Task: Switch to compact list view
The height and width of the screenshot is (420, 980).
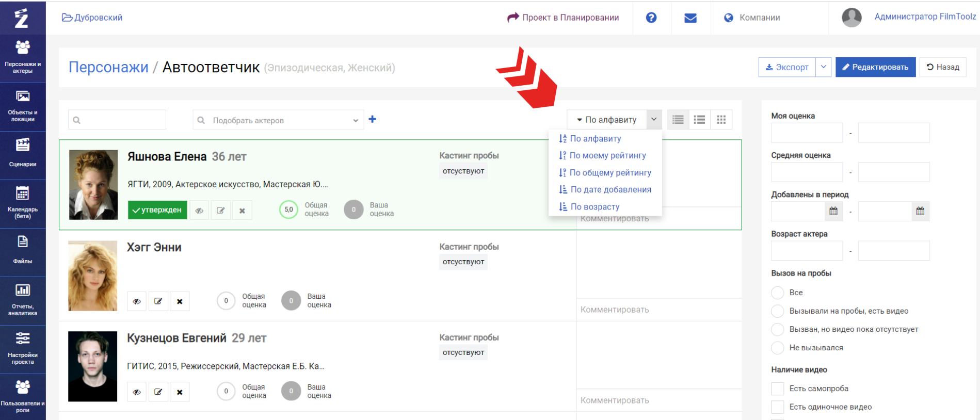Action: coord(700,120)
